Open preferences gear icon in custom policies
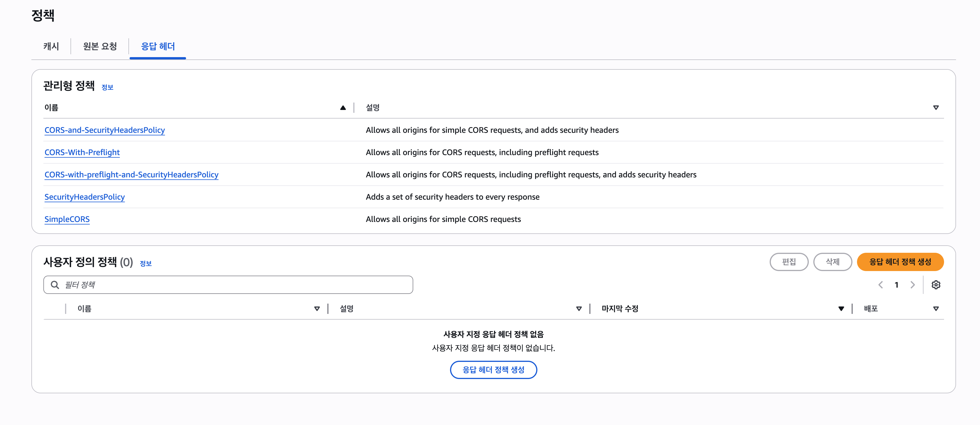 pos(935,285)
